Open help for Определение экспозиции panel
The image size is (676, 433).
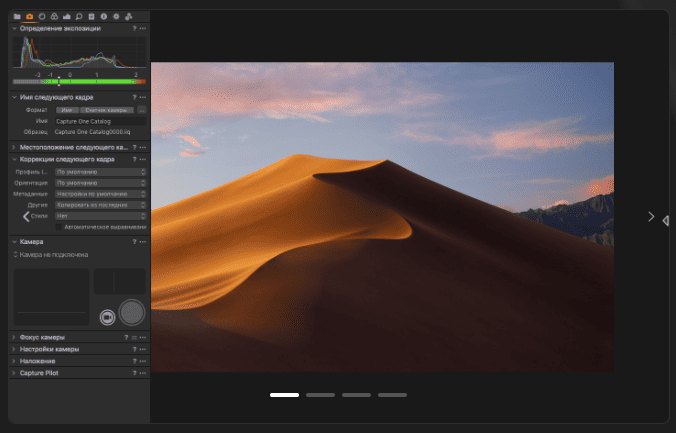coord(134,28)
